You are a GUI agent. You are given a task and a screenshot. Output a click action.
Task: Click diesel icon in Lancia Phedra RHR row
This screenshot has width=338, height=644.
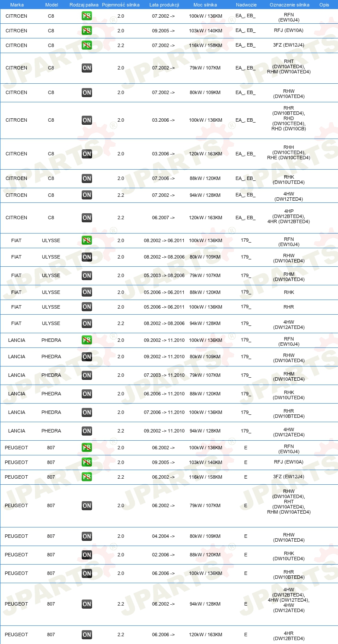click(x=87, y=412)
